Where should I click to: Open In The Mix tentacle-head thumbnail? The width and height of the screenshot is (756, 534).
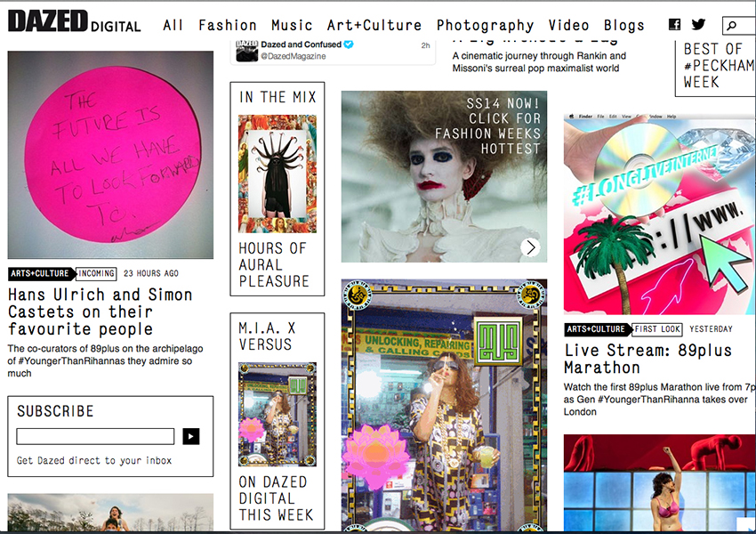277,174
